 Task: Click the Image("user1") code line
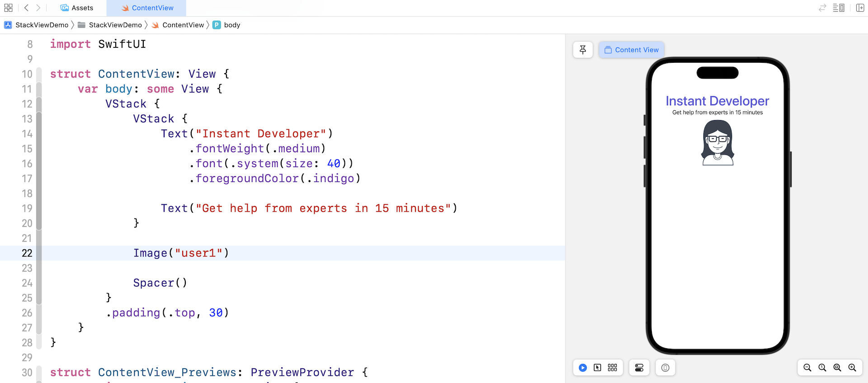(x=181, y=253)
